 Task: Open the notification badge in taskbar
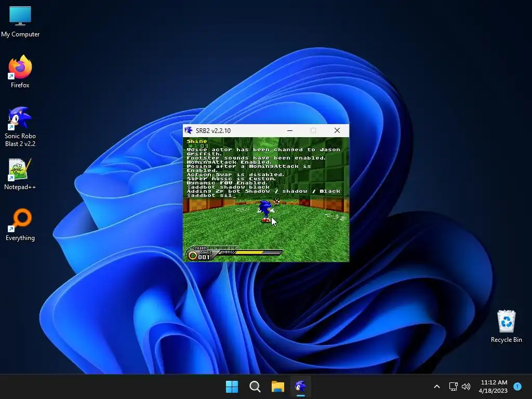coord(517,387)
